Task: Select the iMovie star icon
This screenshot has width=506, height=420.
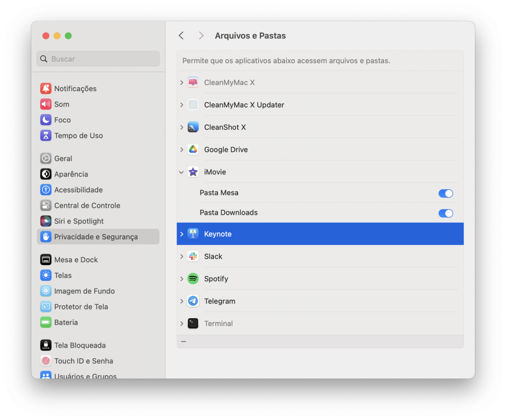Action: click(x=193, y=172)
